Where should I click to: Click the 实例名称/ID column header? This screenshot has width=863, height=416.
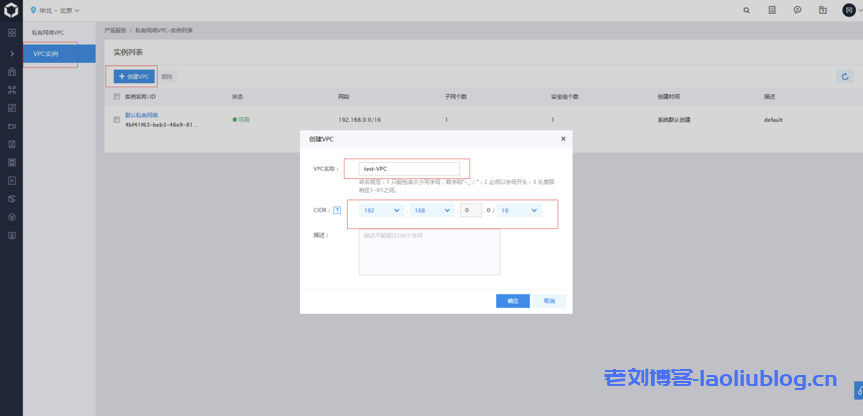[x=140, y=96]
